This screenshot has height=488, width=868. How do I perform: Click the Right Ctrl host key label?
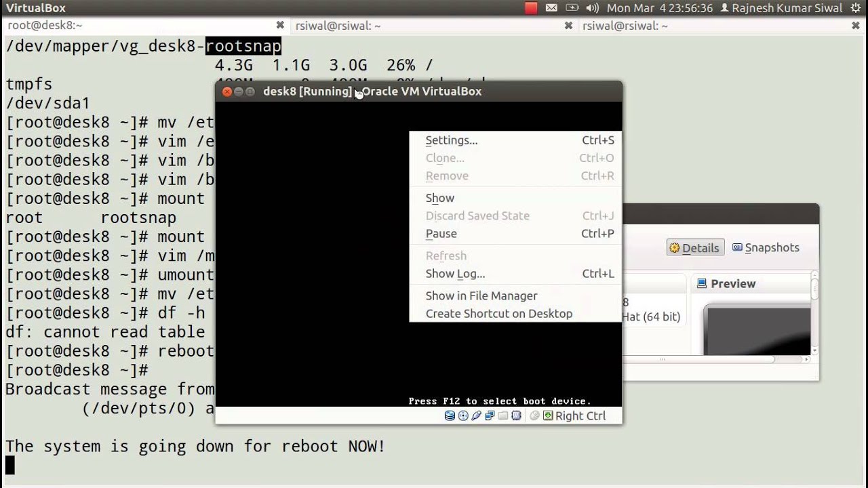click(580, 415)
